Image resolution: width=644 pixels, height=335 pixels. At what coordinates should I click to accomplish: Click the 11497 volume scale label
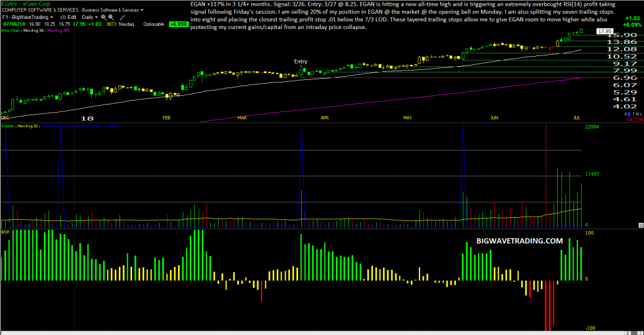[592, 174]
